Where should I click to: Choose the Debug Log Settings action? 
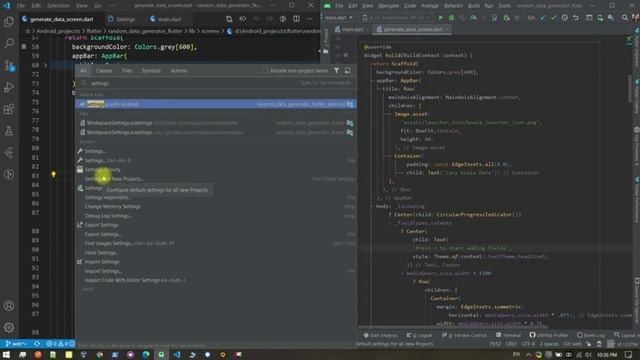click(216, 216)
